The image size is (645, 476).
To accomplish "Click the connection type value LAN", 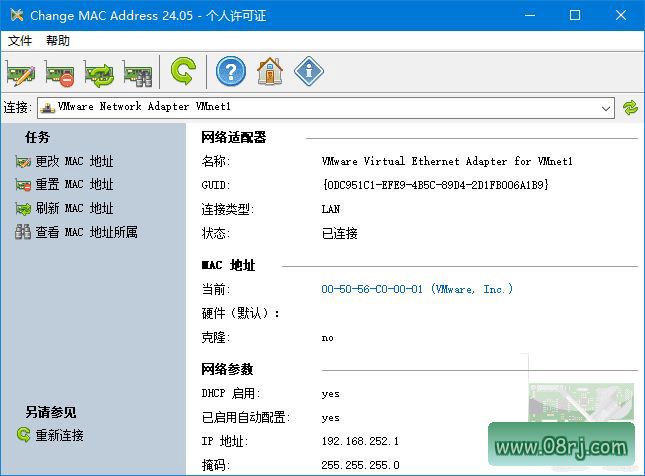I will [x=331, y=209].
